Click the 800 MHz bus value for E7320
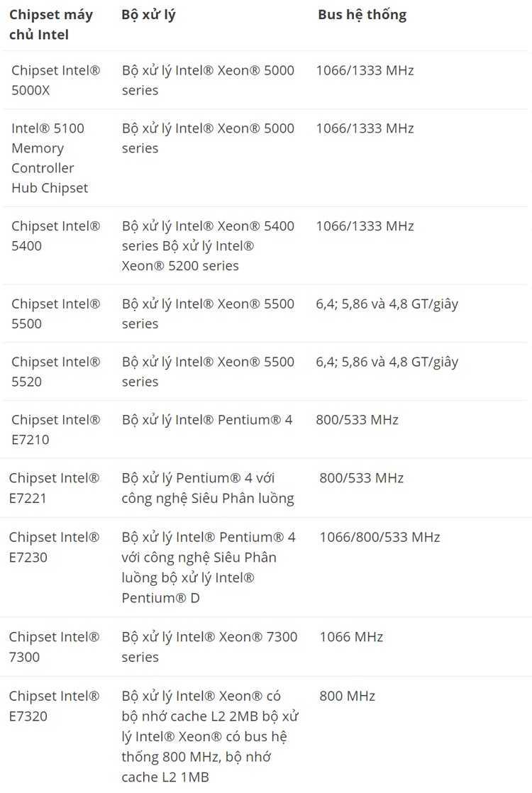The height and width of the screenshot is (793, 532). click(x=347, y=696)
